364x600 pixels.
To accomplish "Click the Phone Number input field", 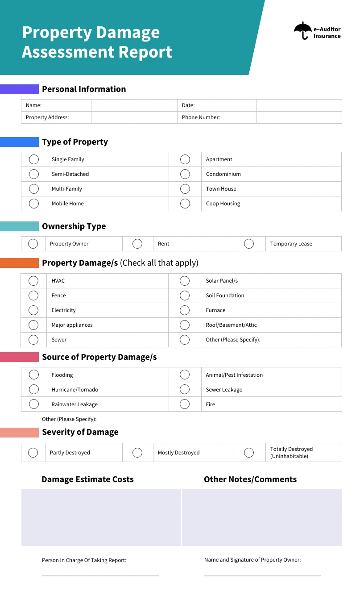I will (299, 117).
